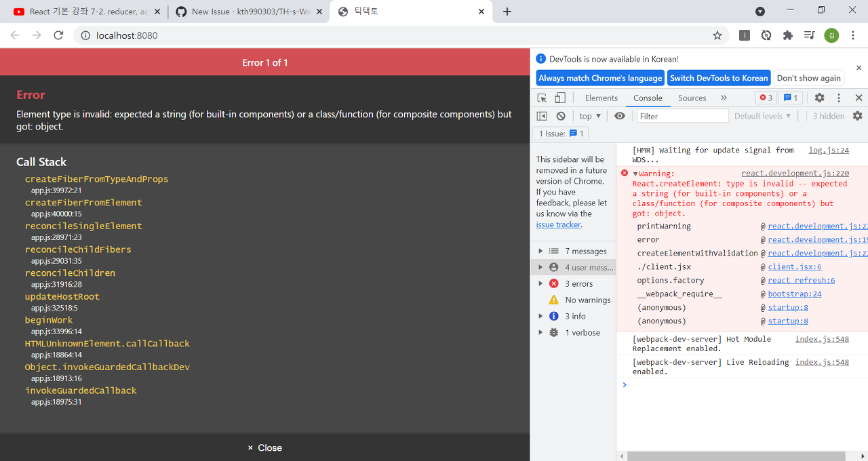The height and width of the screenshot is (461, 868).
Task: Open a new browser tab
Action: coord(507,12)
